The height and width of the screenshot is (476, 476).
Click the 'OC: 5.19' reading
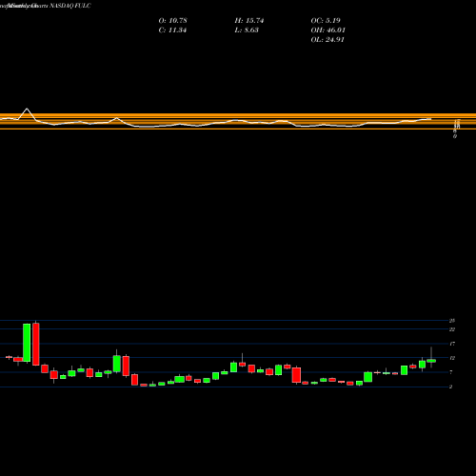[x=326, y=21]
